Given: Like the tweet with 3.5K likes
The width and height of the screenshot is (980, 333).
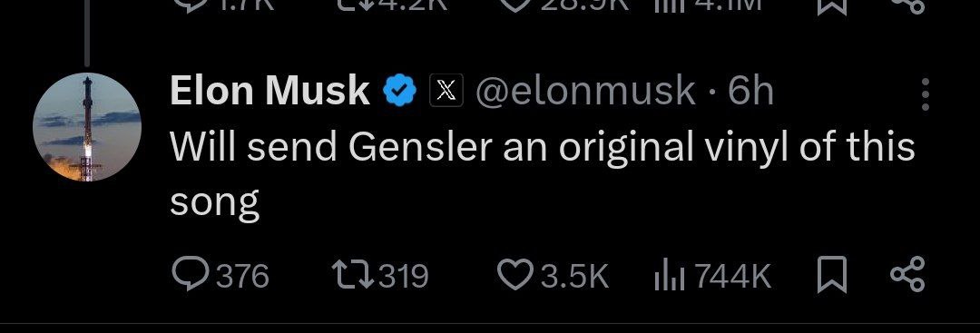Looking at the screenshot, I should tap(553, 276).
